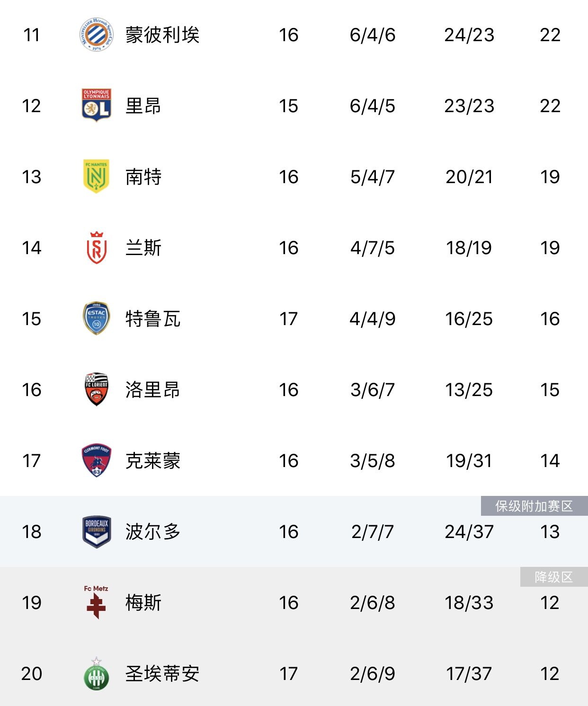Select team name 里昂
Viewport: 588px width, 706px height.
click(x=143, y=106)
